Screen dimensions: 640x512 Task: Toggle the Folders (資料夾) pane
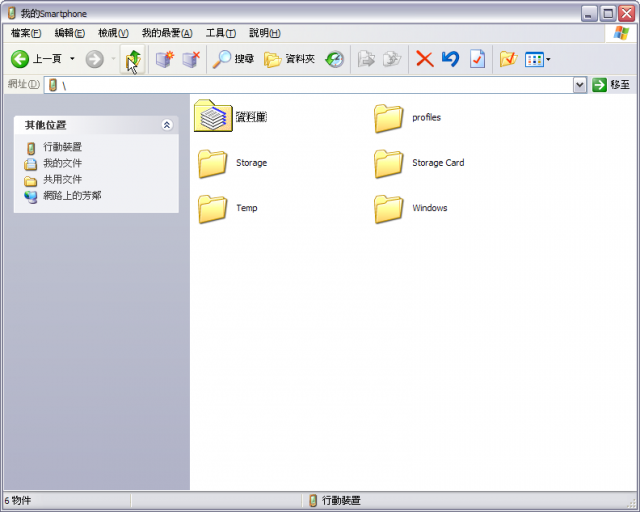pyautogui.click(x=289, y=59)
